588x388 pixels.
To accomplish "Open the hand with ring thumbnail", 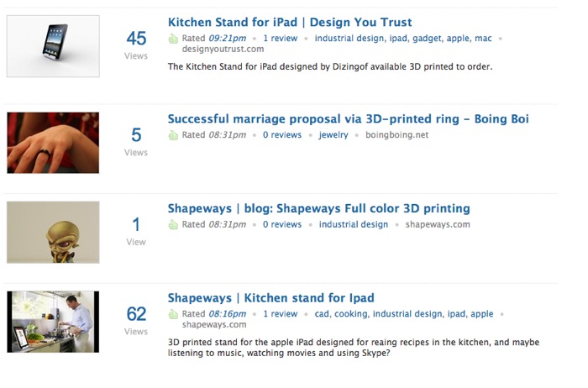I will point(53,143).
